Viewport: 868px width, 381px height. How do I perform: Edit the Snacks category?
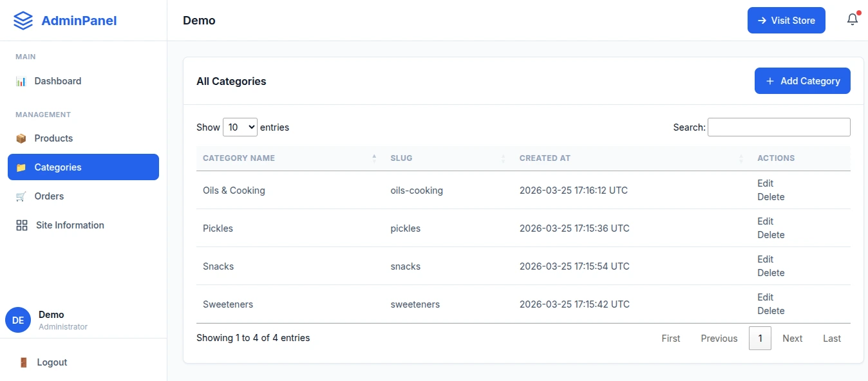[765, 259]
